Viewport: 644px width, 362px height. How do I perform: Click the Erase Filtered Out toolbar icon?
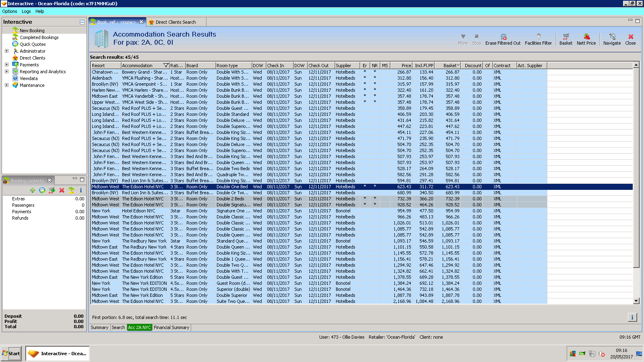[x=503, y=37]
